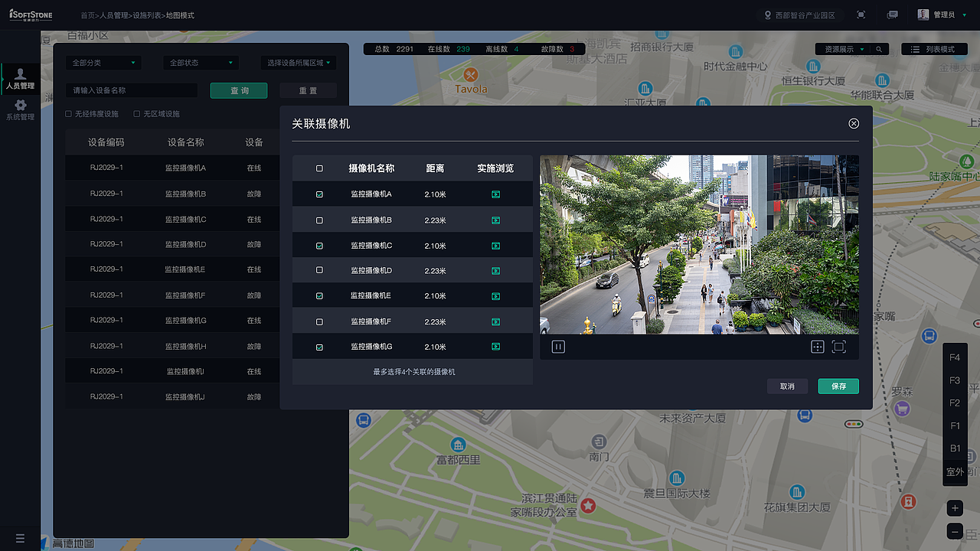This screenshot has height=551, width=980.
Task: Check 监控摄像机D in camera list
Action: pos(319,271)
